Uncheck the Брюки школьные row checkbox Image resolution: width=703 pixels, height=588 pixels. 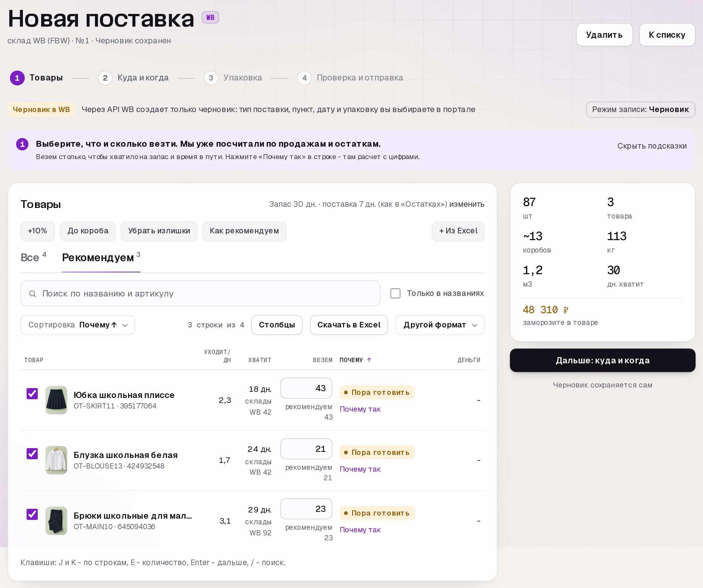click(32, 514)
